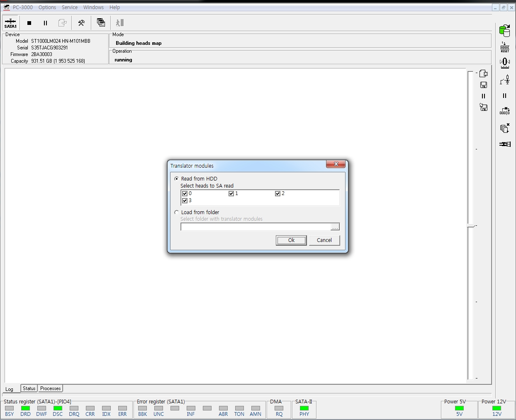This screenshot has width=516, height=420.
Task: Pause the operation from the top toolbar
Action: click(45, 23)
